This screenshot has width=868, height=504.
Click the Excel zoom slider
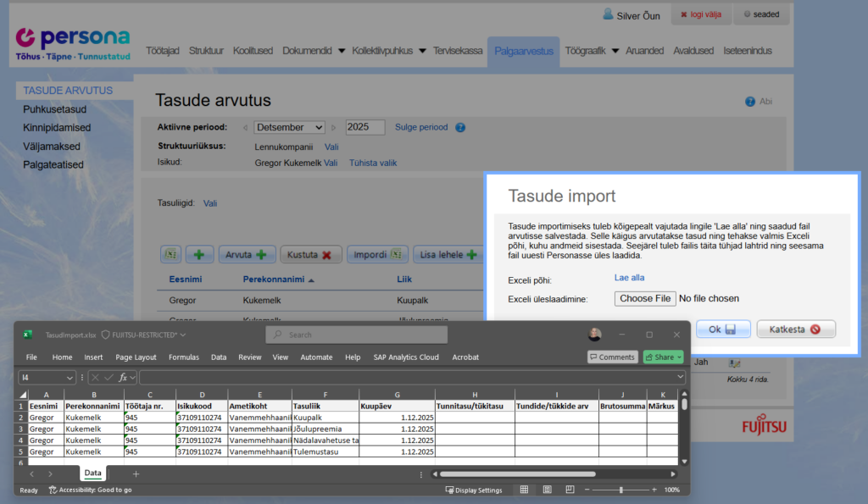621,490
